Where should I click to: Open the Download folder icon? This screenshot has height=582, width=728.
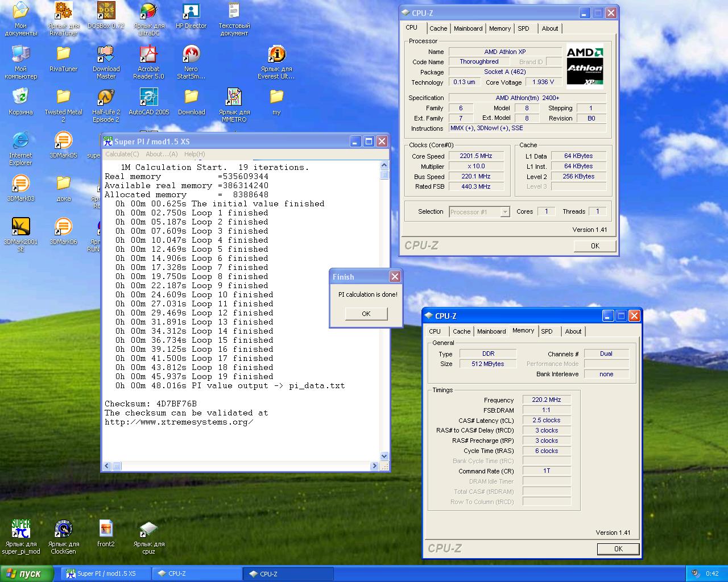point(191,97)
